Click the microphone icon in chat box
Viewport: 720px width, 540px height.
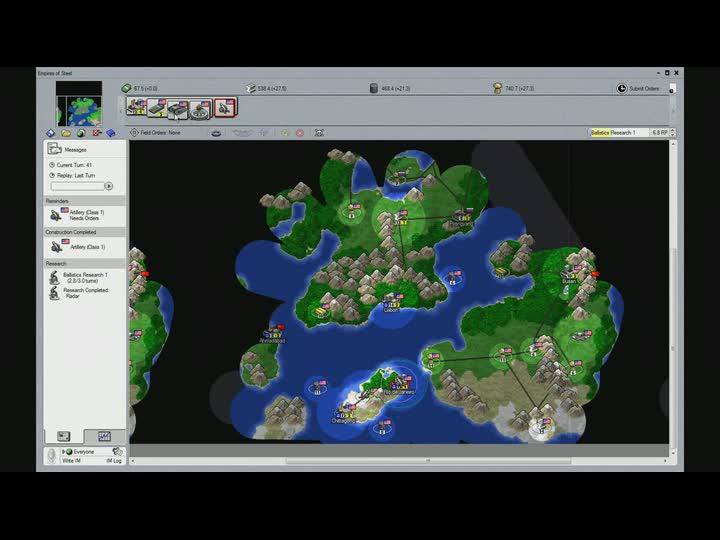(x=51, y=456)
